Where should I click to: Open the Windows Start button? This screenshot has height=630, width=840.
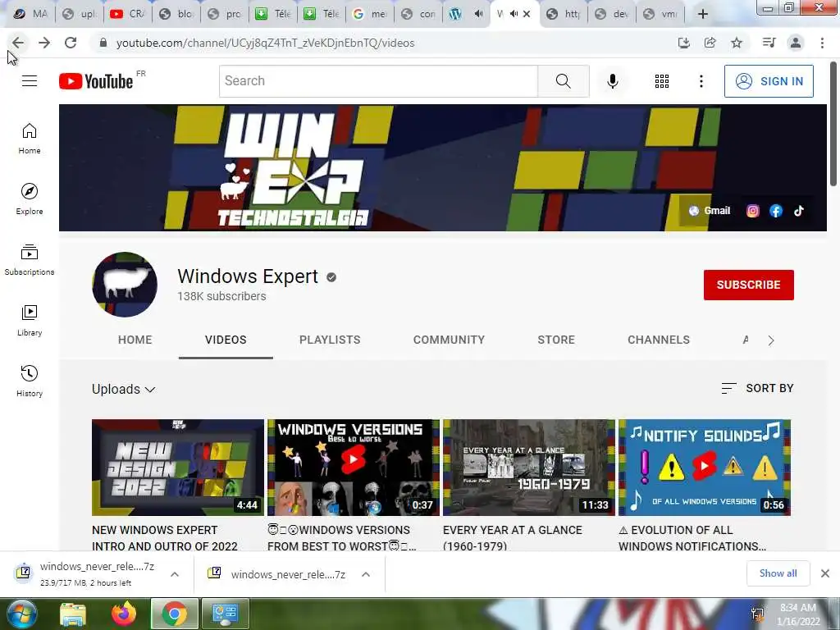point(21,614)
